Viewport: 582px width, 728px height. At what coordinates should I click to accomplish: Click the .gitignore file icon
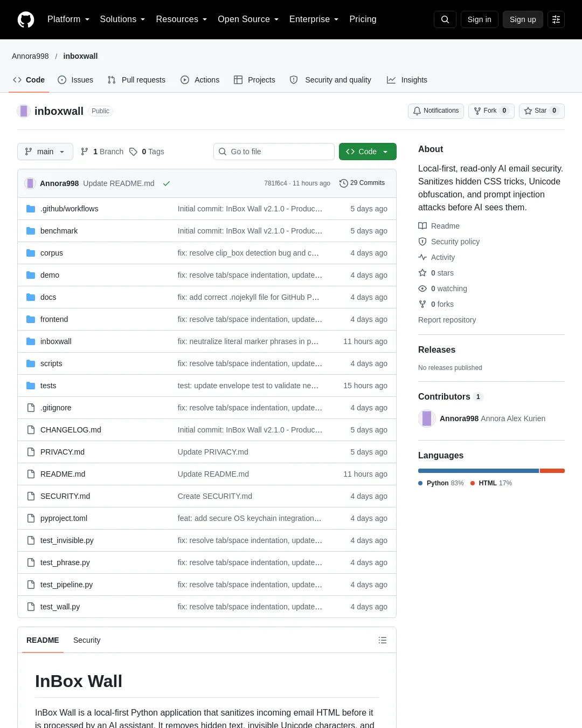[31, 408]
